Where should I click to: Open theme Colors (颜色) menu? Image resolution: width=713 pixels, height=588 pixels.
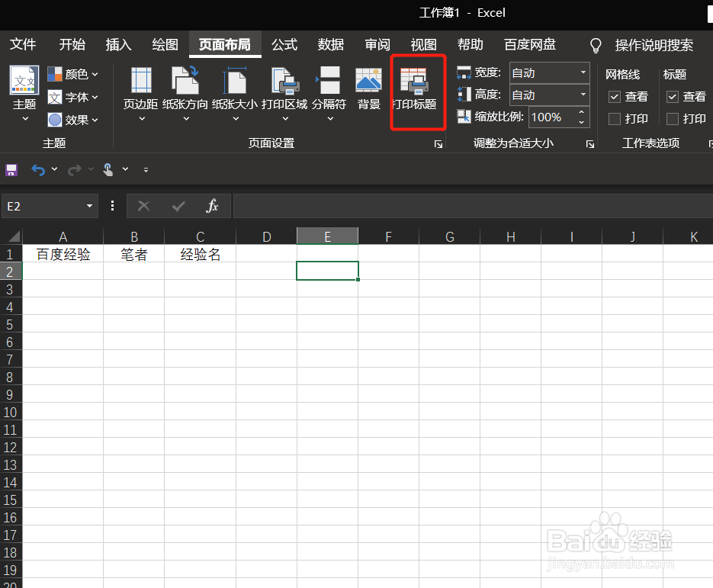[72, 74]
